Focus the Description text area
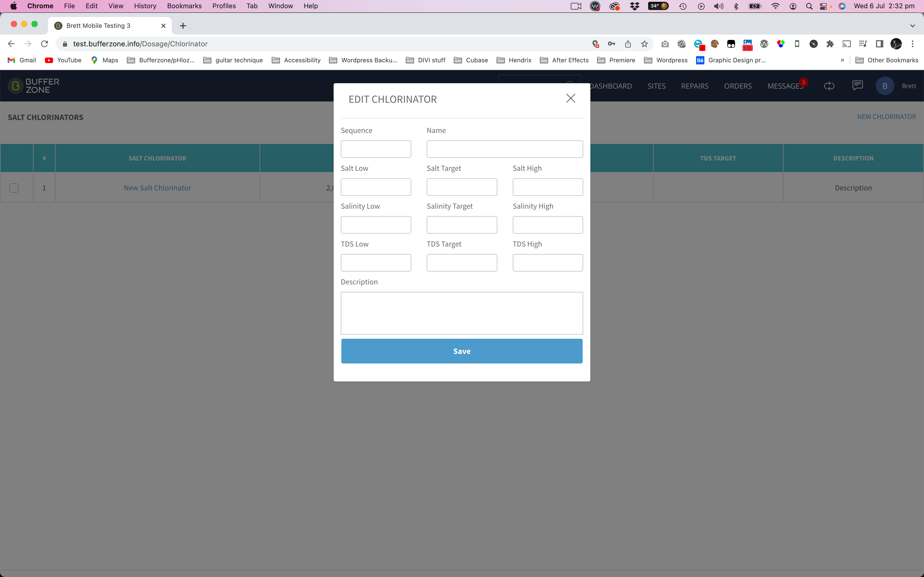This screenshot has height=577, width=924. (462, 313)
